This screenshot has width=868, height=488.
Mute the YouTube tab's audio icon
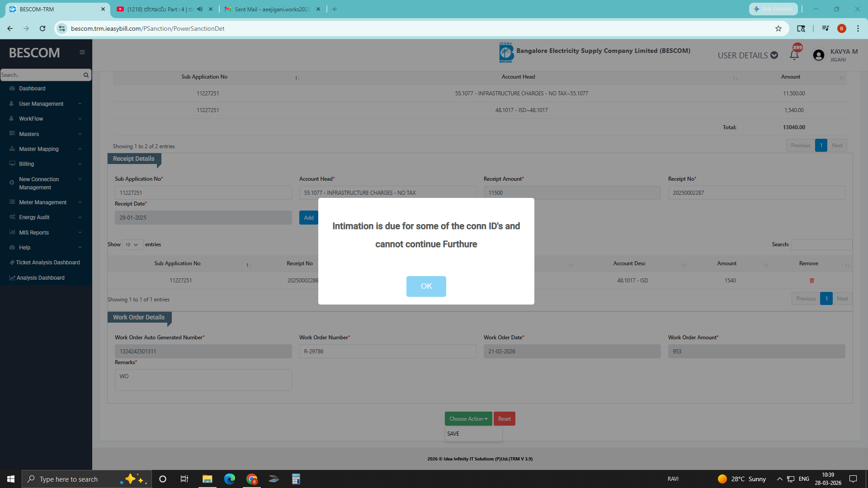pyautogui.click(x=200, y=9)
